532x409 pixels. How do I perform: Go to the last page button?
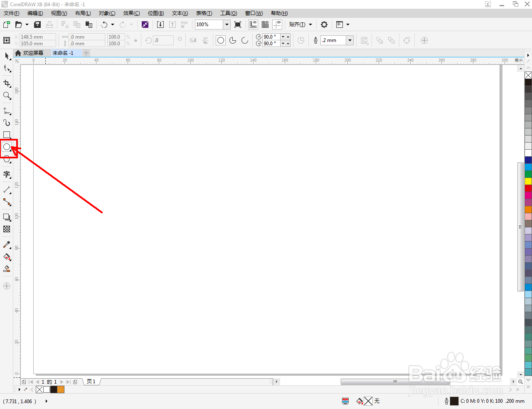(69, 382)
